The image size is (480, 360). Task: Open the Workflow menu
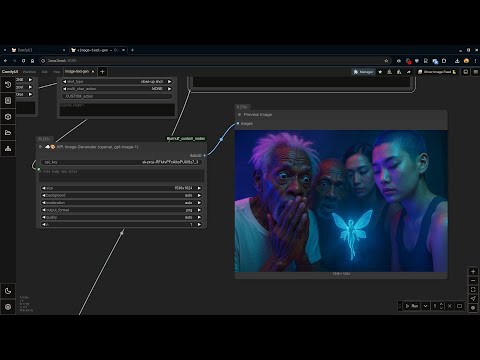pyautogui.click(x=29, y=72)
